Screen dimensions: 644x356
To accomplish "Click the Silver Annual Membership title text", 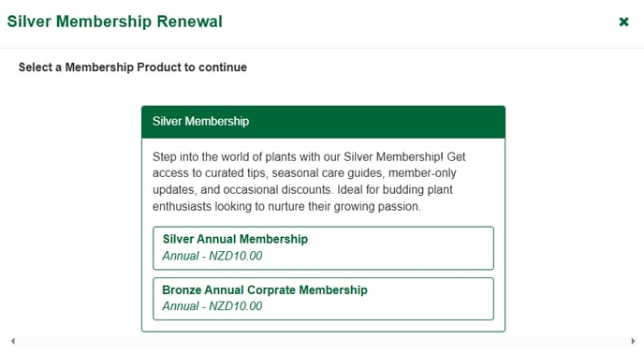I will point(235,239).
